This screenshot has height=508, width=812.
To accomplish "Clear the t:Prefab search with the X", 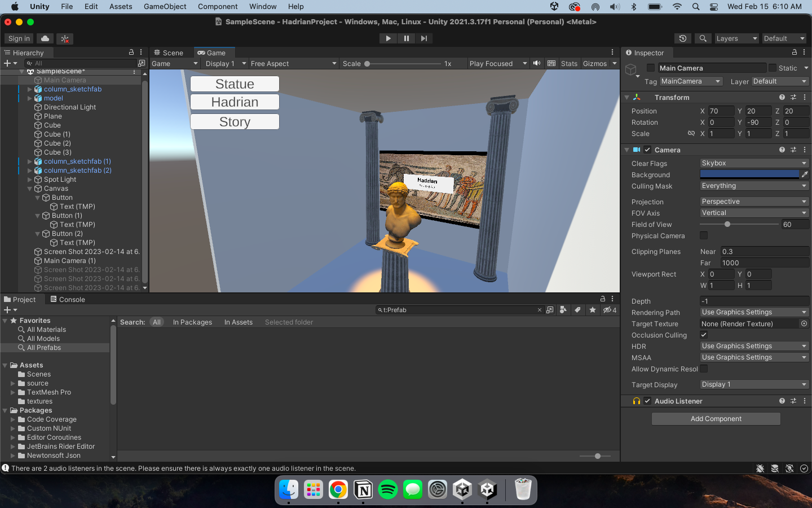I will click(x=540, y=310).
